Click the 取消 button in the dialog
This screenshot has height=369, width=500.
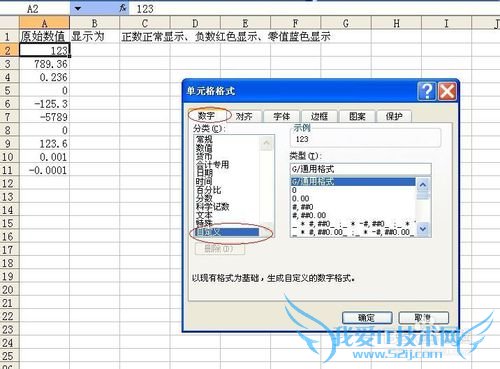[423, 318]
